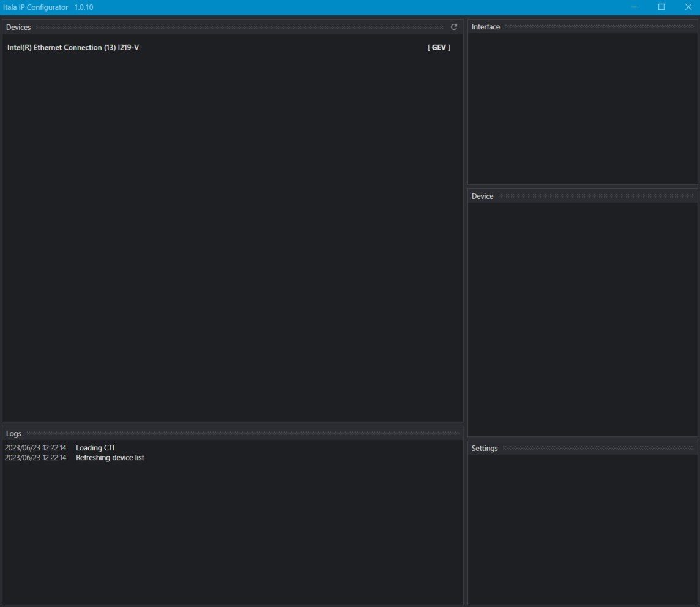Image resolution: width=700 pixels, height=607 pixels.
Task: Refresh the Devices list
Action: 454,27
